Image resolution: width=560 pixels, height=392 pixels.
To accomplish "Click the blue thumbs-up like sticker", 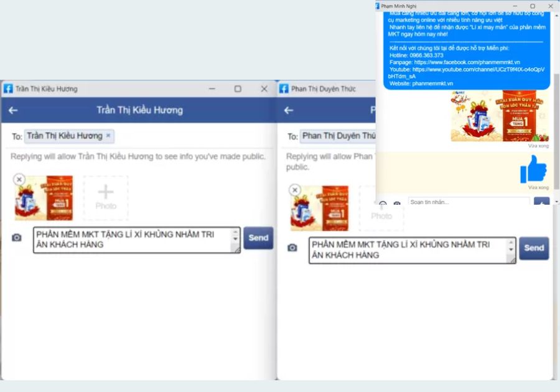I will [533, 169].
